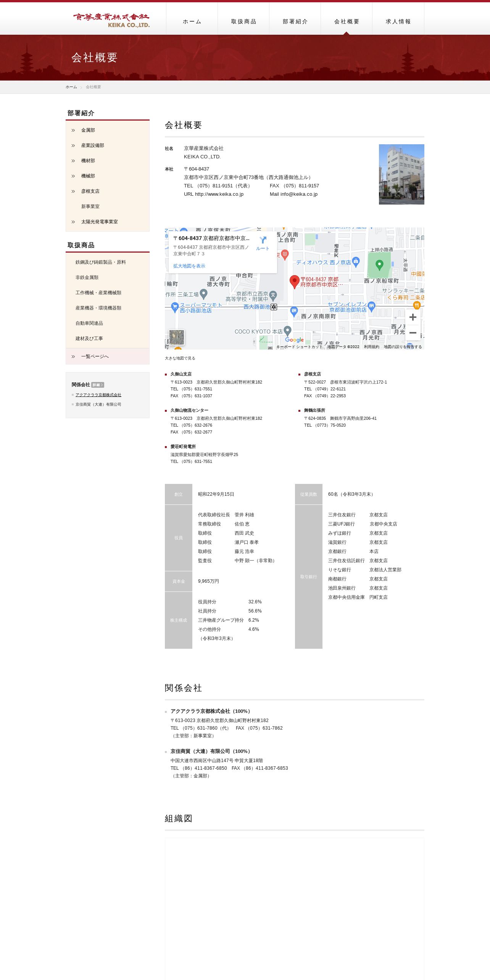Click the map zoom in plus button

click(x=413, y=317)
